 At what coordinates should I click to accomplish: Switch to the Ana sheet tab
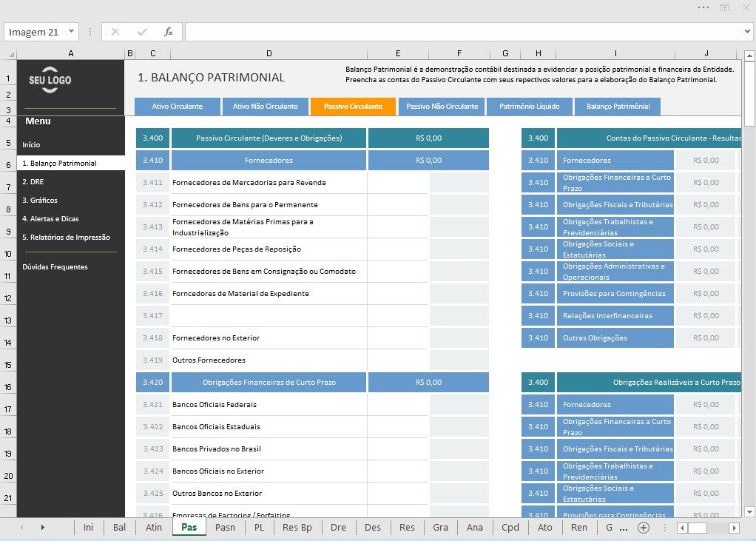pyautogui.click(x=474, y=528)
